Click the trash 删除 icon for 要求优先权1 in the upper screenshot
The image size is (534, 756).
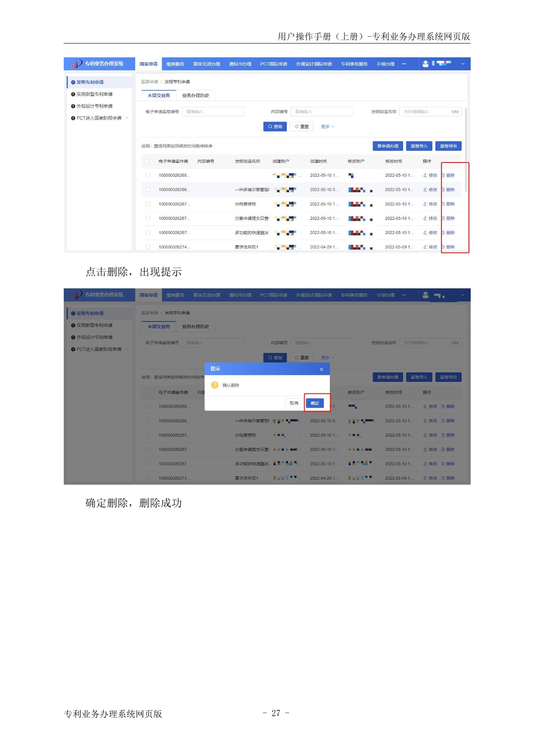pos(443,247)
